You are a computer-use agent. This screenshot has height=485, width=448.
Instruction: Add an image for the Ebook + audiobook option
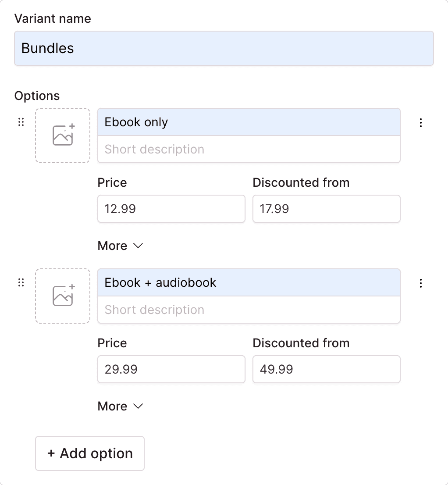pyautogui.click(x=62, y=296)
